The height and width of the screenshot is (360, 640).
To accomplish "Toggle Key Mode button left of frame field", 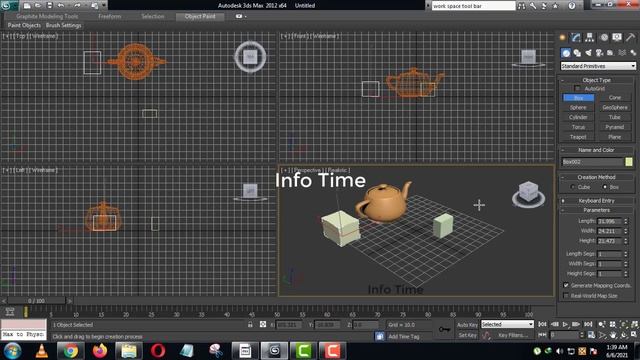I will [542, 335].
